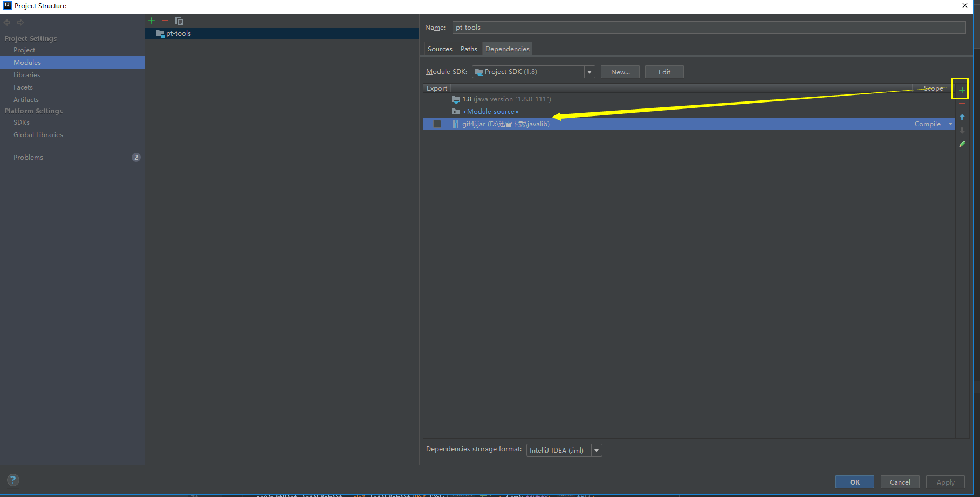The height and width of the screenshot is (497, 980).
Task: Select Modules in sidebar
Action: click(x=72, y=63)
